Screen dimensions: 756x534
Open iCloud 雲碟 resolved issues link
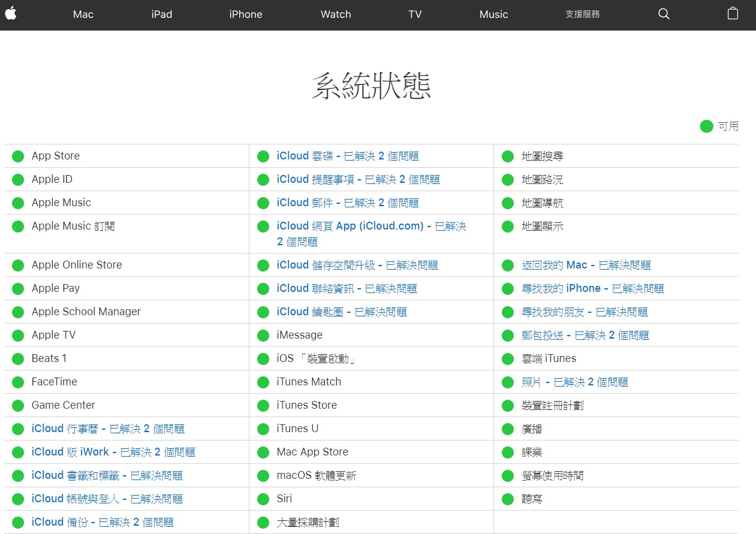348,156
